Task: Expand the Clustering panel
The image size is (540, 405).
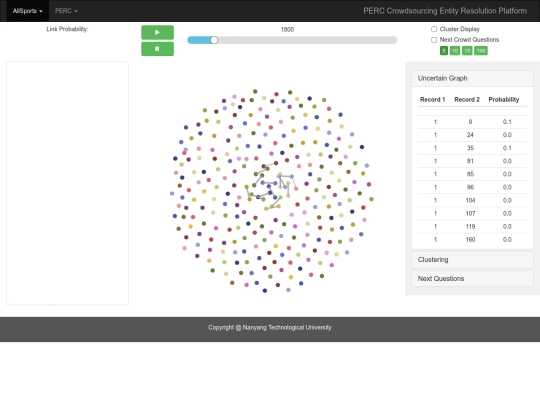Action: 472,260
